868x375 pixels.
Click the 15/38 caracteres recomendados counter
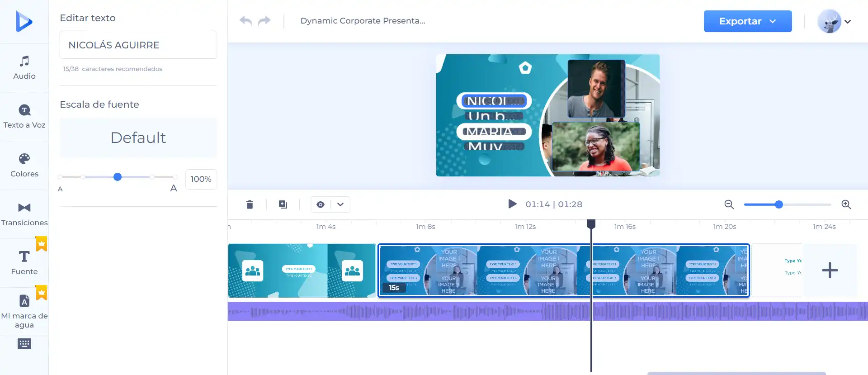(113, 69)
